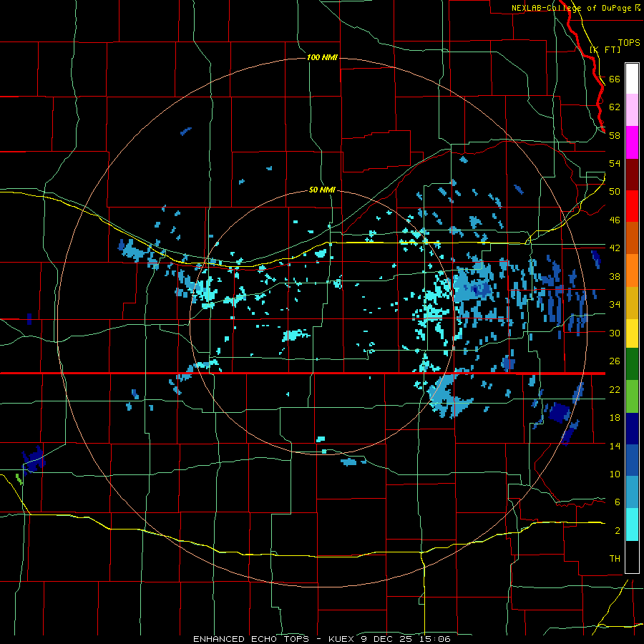Click the "50" legend value
The width and height of the screenshot is (644, 644).
point(615,192)
